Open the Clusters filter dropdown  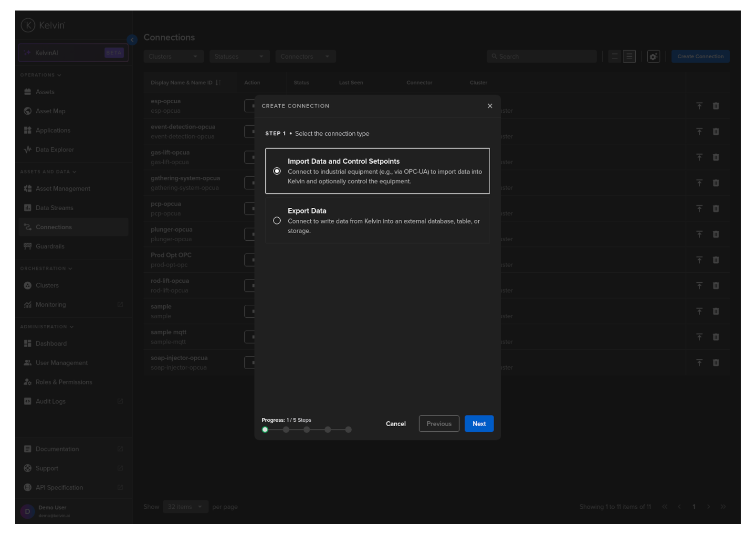[173, 56]
